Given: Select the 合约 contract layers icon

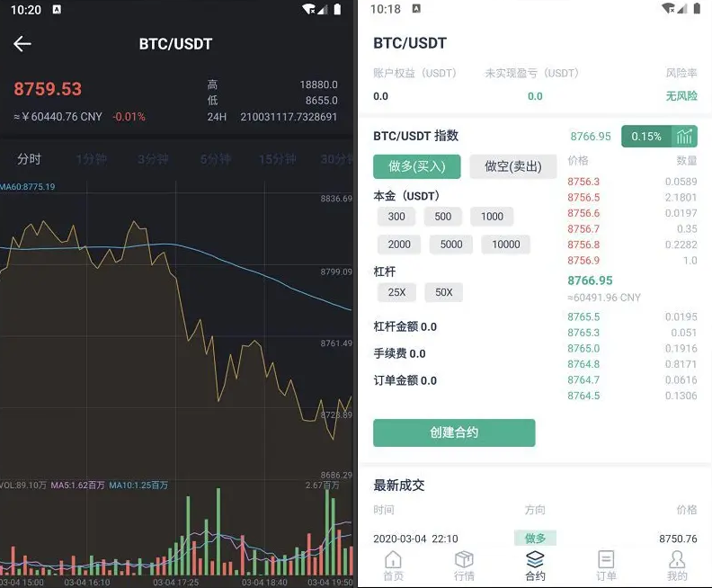Looking at the screenshot, I should coord(535,559).
